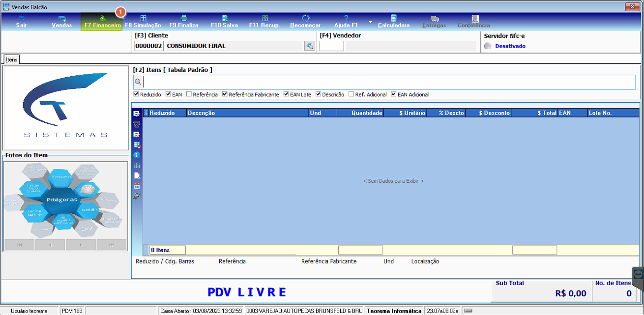The width and height of the screenshot is (644, 315).
Task: Toggle the EAN Lote checkbox
Action: point(286,94)
